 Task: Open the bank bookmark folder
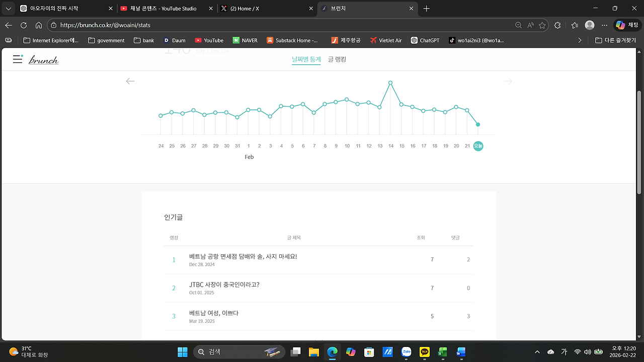[143, 40]
